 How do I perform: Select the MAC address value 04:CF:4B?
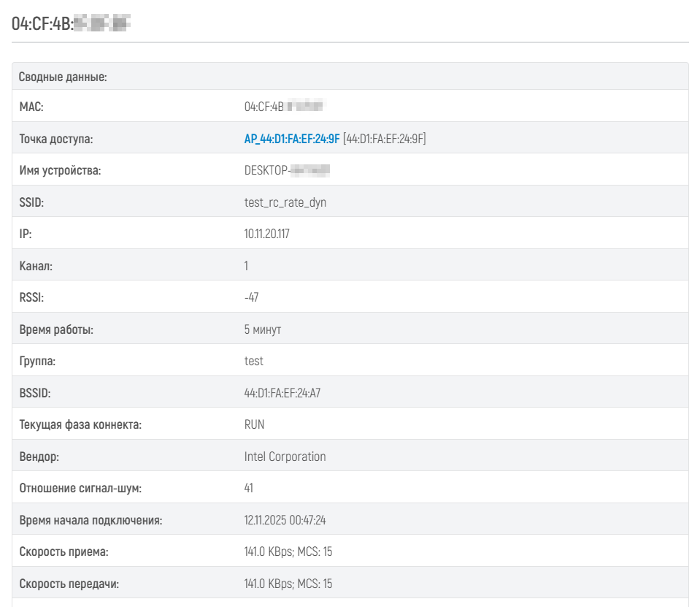coord(283,107)
